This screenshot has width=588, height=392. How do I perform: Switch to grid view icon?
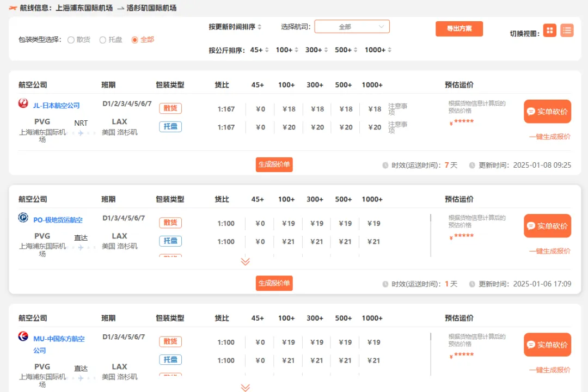(x=550, y=30)
